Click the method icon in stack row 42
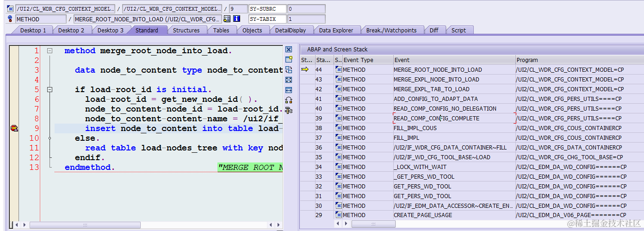 pyautogui.click(x=339, y=89)
